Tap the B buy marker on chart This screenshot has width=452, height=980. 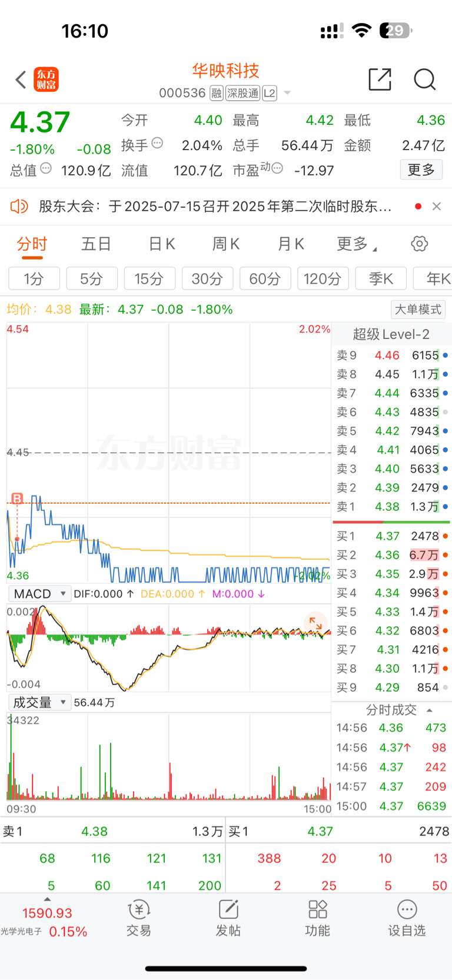tap(17, 499)
